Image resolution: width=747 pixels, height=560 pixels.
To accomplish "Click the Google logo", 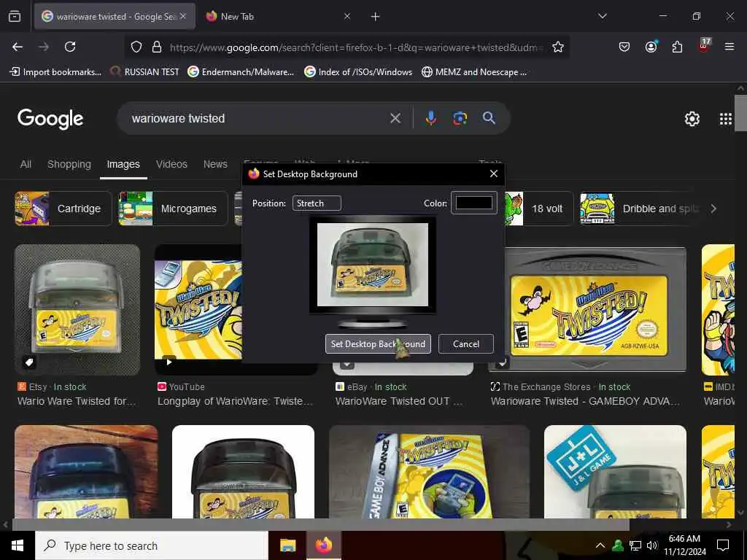I will tap(50, 119).
